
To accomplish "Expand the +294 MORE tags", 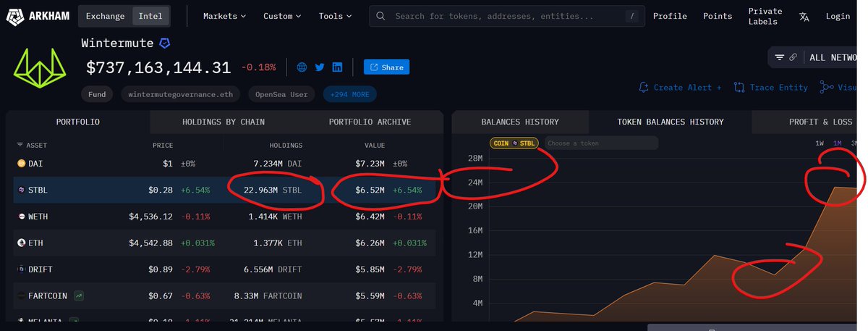I will click(x=350, y=94).
